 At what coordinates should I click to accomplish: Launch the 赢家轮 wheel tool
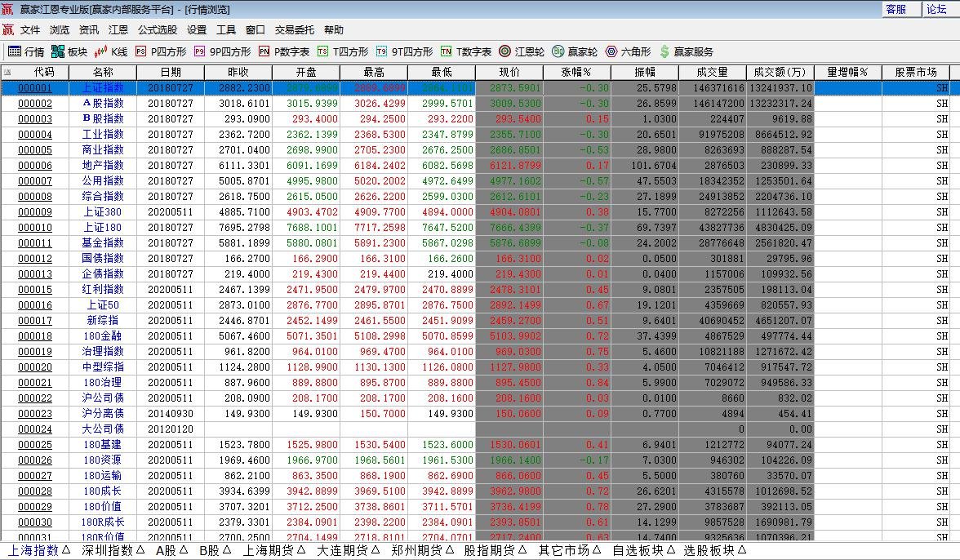575,52
